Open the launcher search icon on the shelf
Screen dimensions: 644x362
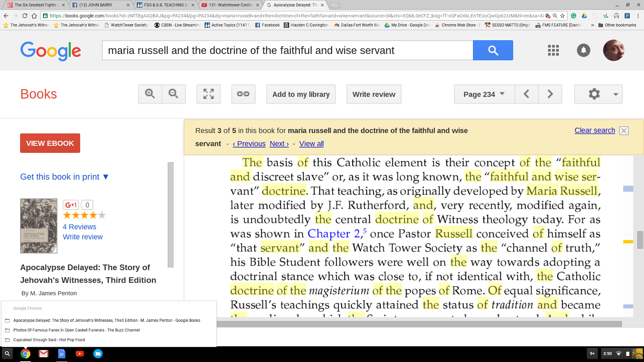pos(7,354)
